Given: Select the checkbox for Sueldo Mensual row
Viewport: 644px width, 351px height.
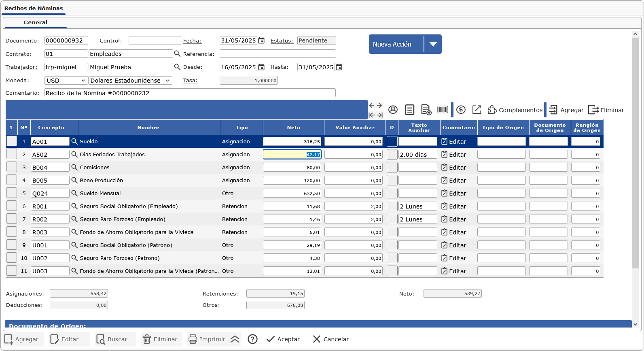Looking at the screenshot, I should pos(12,193).
